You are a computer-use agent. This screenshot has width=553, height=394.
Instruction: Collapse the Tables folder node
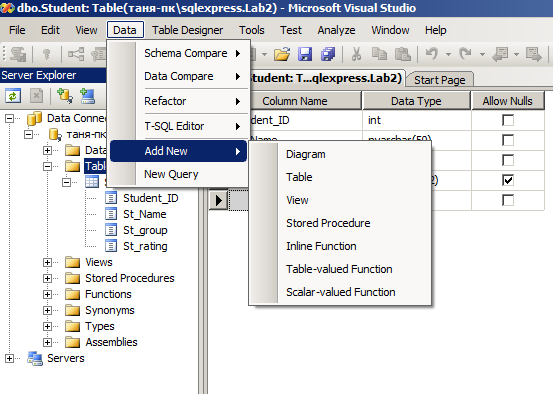[x=47, y=166]
